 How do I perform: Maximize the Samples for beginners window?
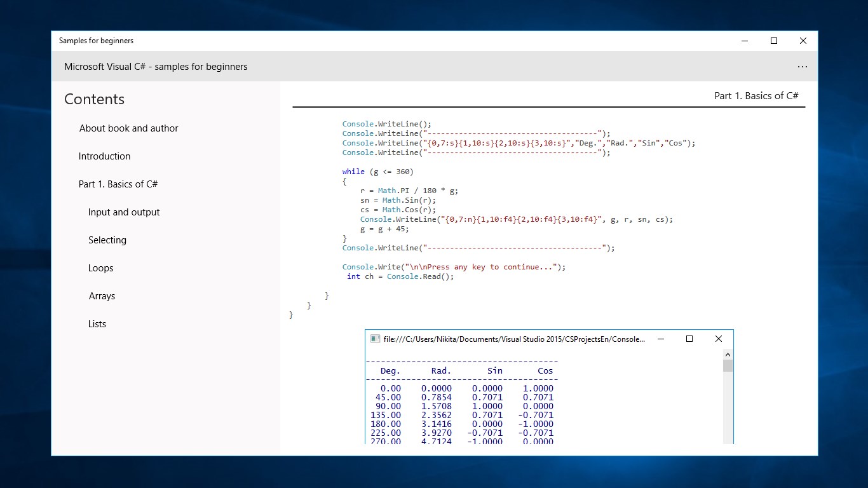point(773,41)
